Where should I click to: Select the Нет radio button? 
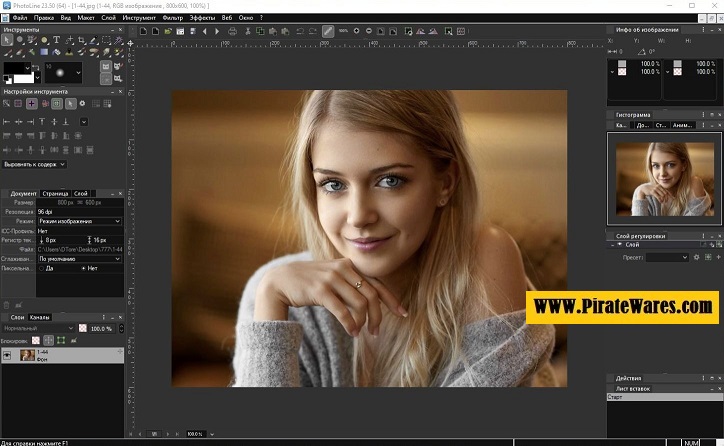point(82,269)
